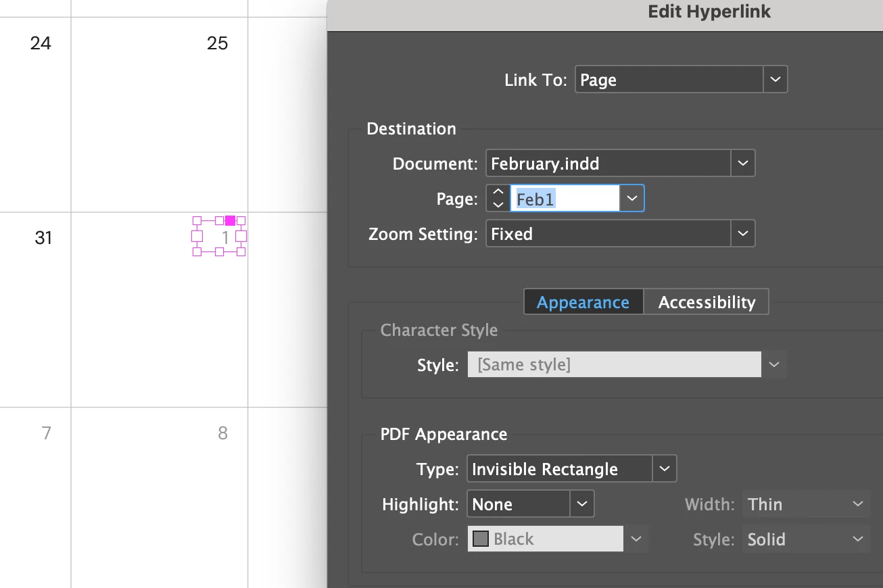
Task: Expand the Highlight dropdown set to None
Action: 581,504
